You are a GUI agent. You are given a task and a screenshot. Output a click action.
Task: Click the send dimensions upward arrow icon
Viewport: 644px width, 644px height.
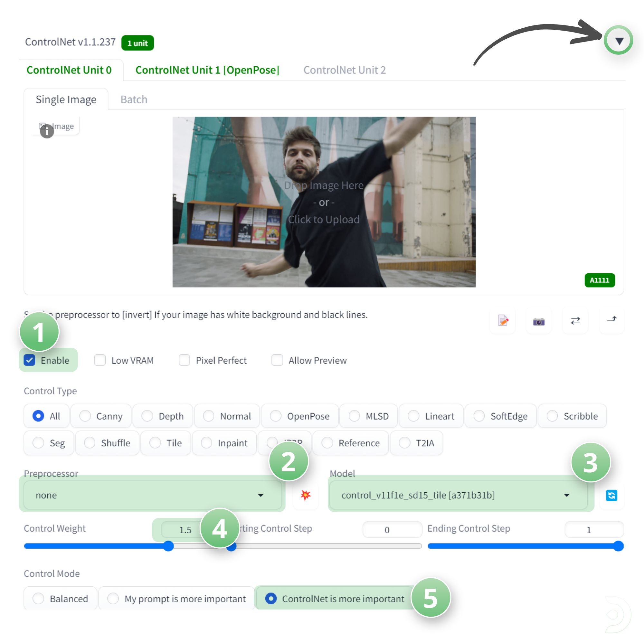click(612, 320)
